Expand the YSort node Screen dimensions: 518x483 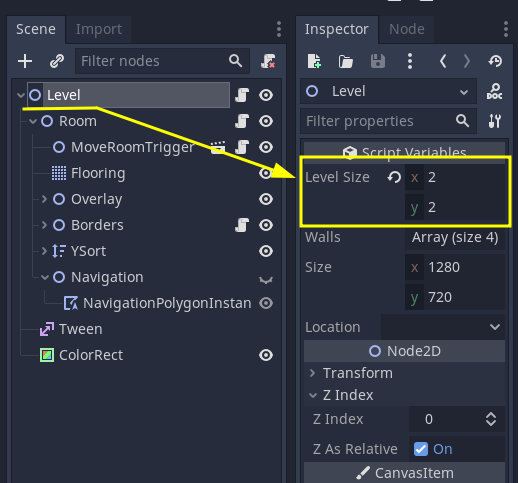click(44, 251)
